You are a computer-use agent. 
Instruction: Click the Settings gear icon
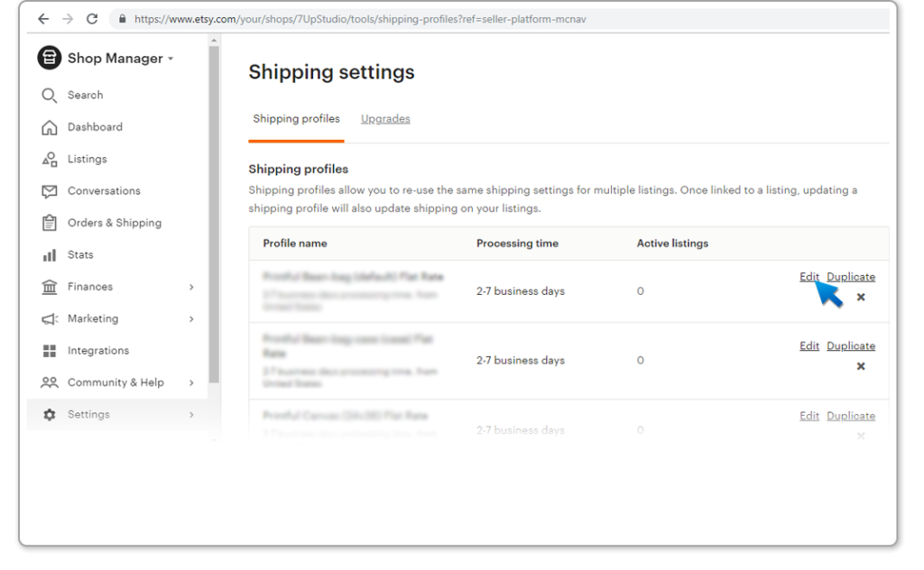(50, 415)
